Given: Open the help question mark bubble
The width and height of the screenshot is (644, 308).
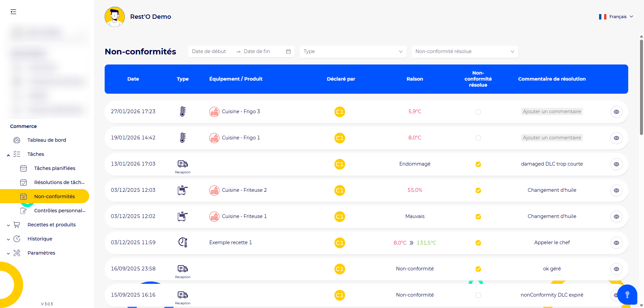Looking at the screenshot, I should pyautogui.click(x=627, y=295).
